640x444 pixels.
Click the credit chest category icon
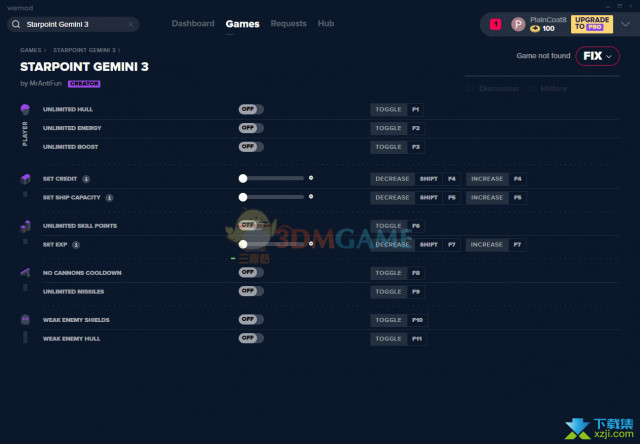click(25, 179)
